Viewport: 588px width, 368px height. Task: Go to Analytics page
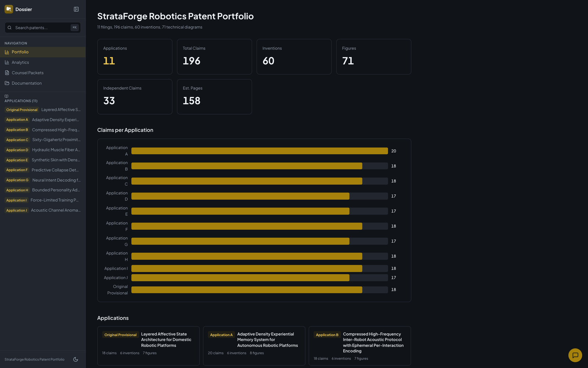43,63
